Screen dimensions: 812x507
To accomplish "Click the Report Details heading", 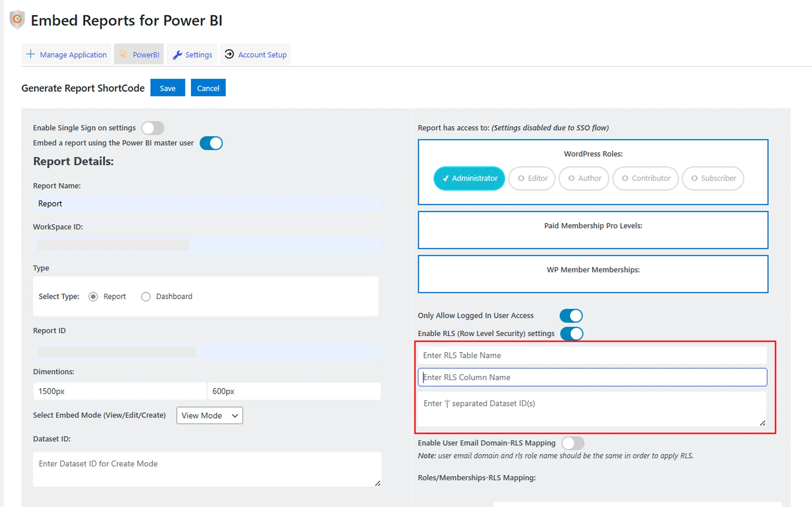I will (x=74, y=161).
